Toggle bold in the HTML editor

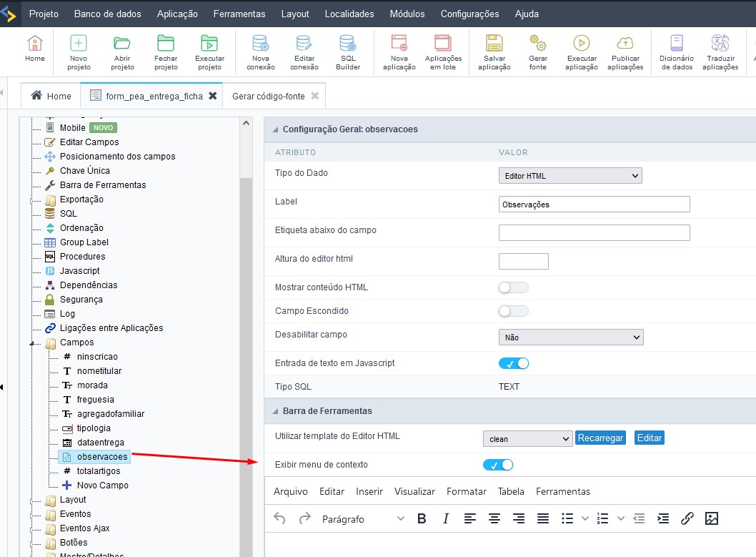pyautogui.click(x=422, y=518)
